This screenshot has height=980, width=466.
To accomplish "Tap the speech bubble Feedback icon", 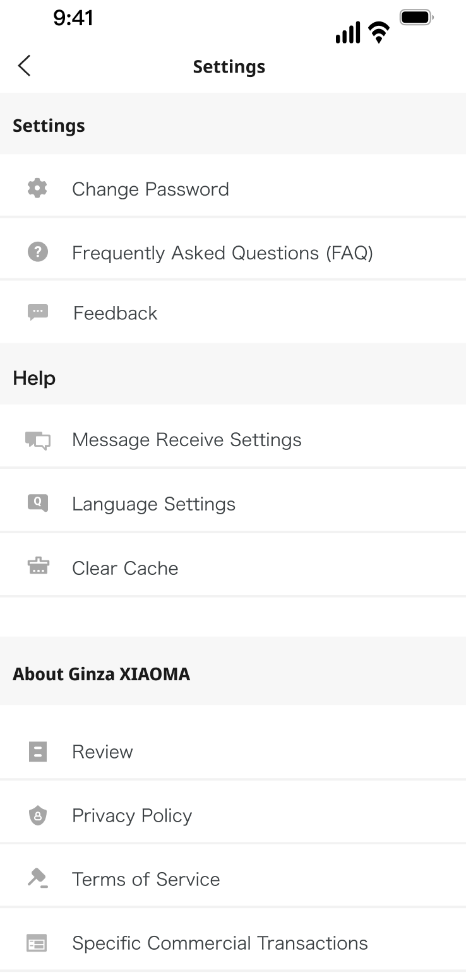I will (x=38, y=313).
